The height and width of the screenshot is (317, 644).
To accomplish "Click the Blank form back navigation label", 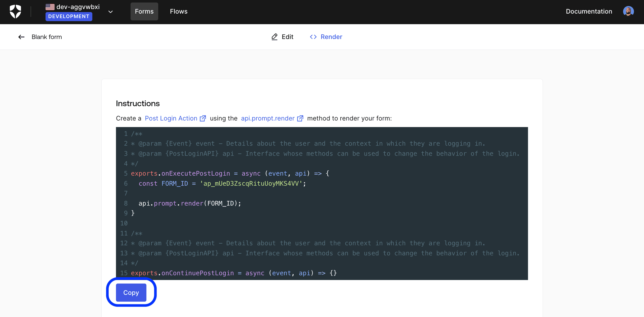I will point(46,37).
